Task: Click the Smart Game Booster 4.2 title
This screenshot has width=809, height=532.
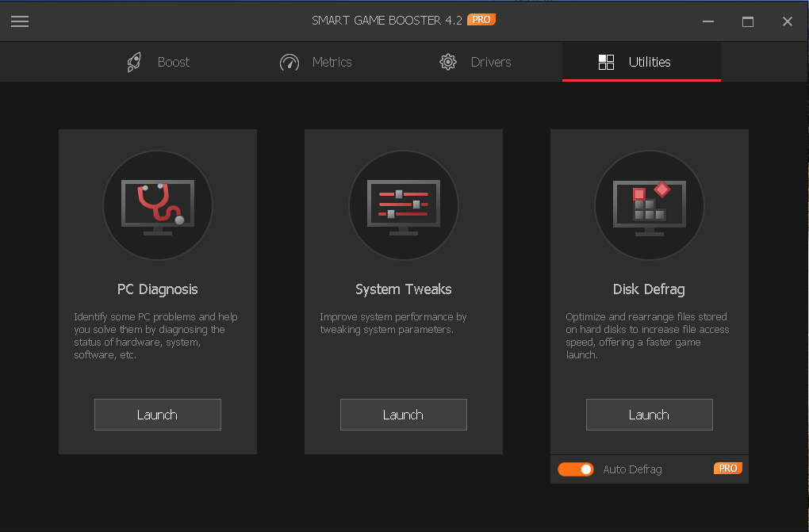Action: click(x=387, y=20)
